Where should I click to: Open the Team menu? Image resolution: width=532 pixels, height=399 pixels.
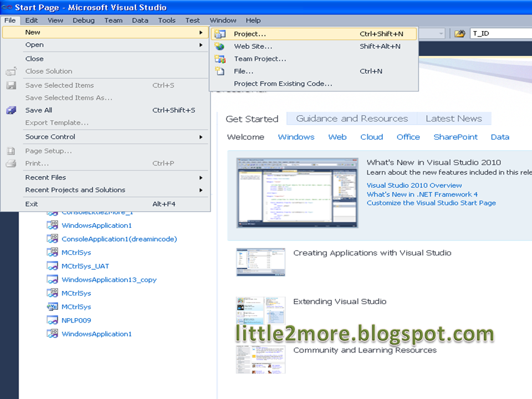point(113,21)
